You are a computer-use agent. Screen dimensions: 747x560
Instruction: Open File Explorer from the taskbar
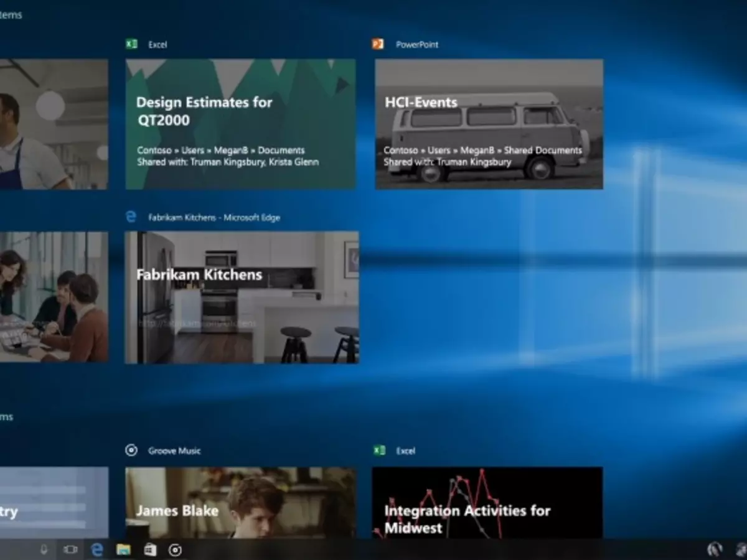point(123,550)
